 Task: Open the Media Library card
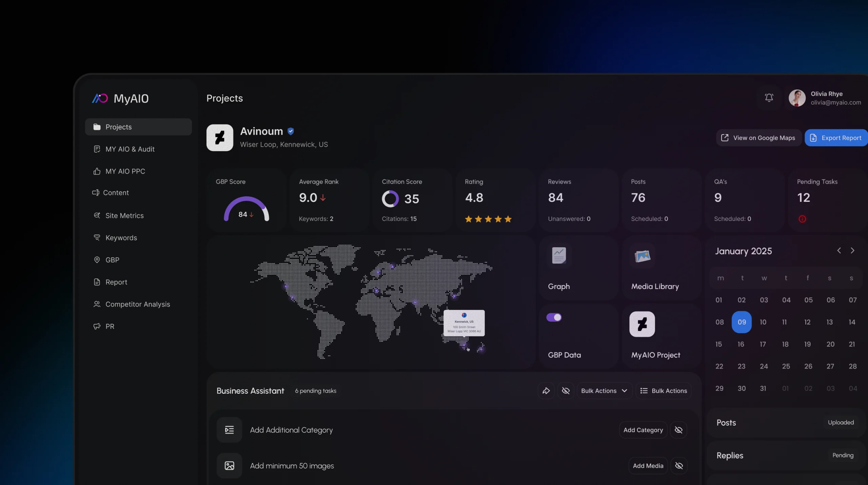(x=662, y=268)
